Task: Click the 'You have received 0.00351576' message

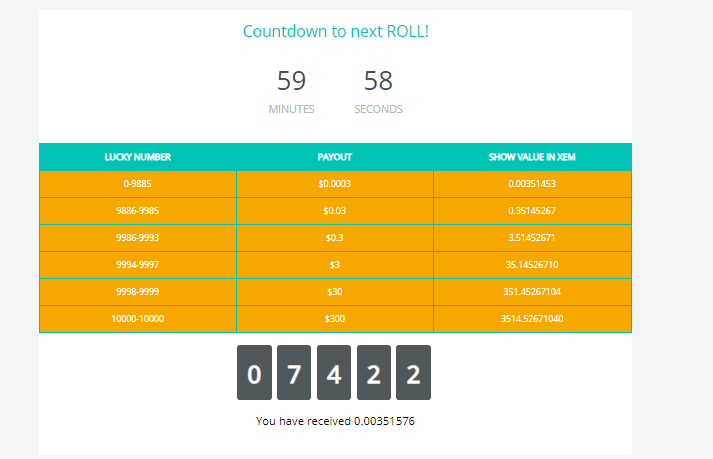Action: pos(335,421)
